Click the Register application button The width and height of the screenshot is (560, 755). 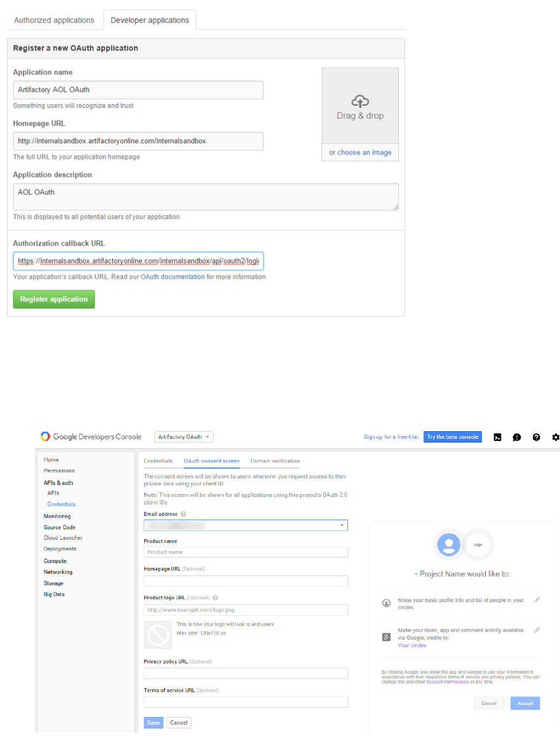[x=54, y=299]
